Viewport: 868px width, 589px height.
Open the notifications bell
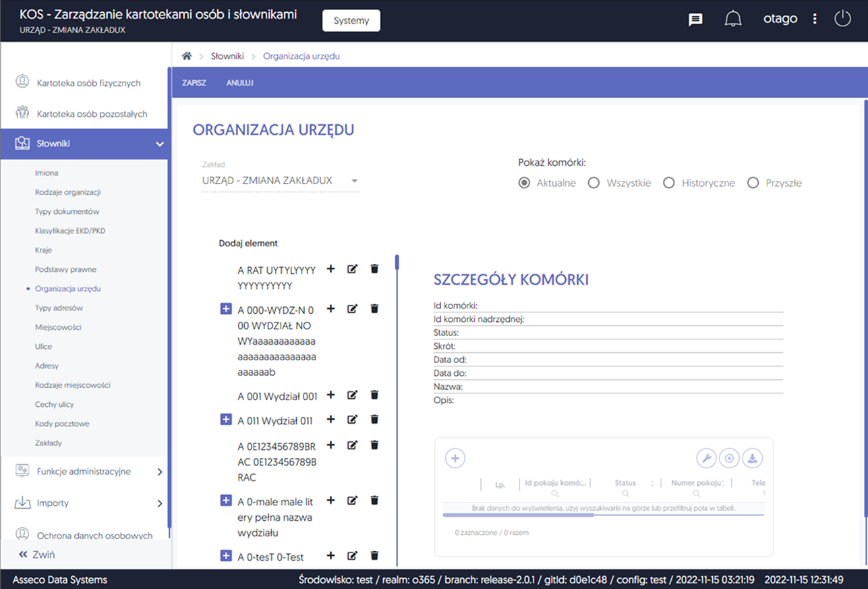(732, 19)
